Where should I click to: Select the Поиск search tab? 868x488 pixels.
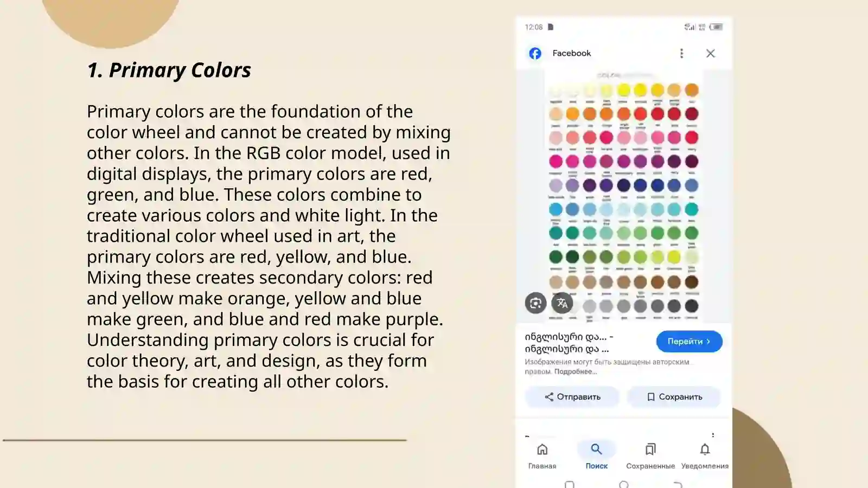pyautogui.click(x=596, y=456)
